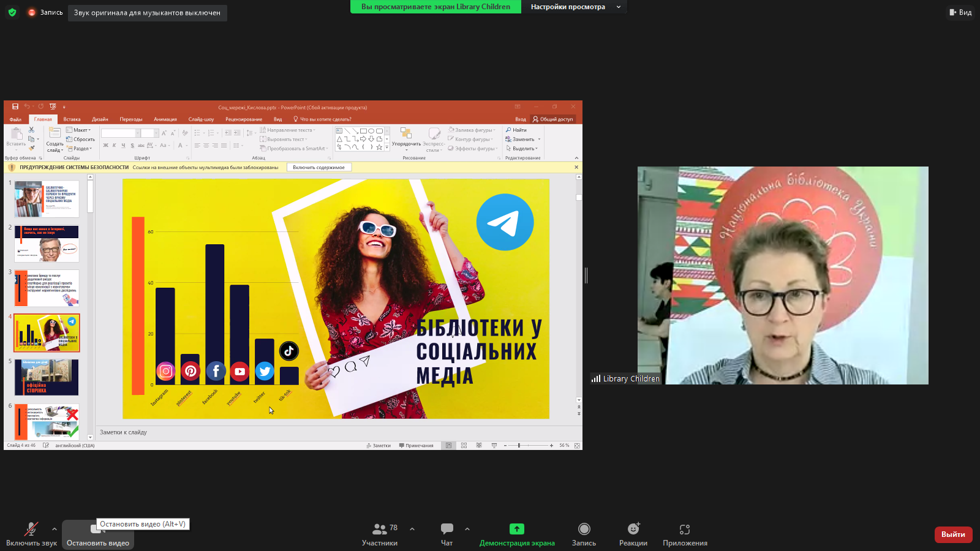Click the Вход sign-in link
Viewport: 980px width, 551px height.
pos(521,119)
